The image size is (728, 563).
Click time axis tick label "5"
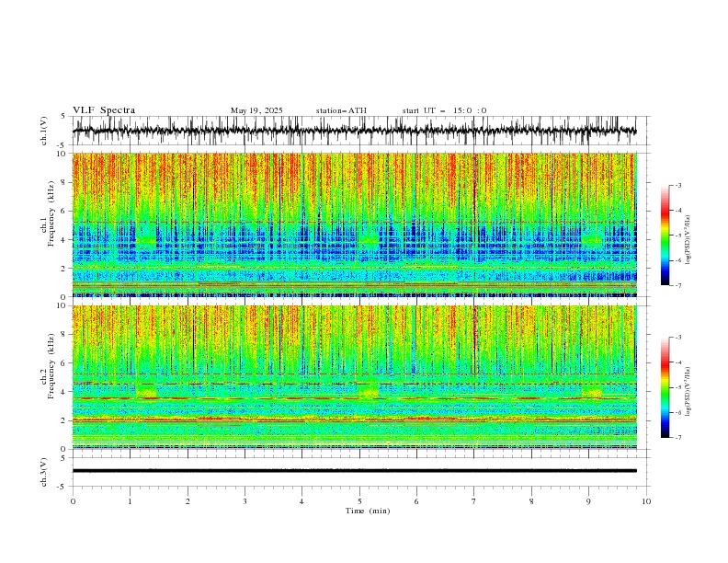[359, 501]
